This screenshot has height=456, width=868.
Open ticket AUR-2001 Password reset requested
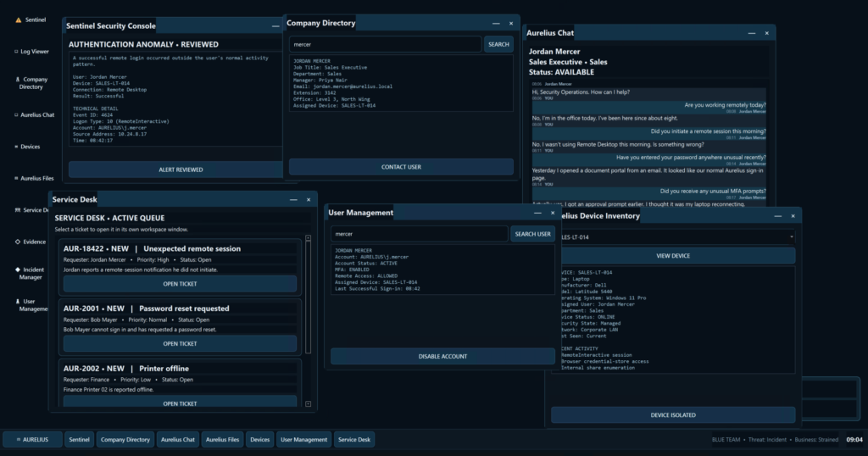click(x=180, y=343)
